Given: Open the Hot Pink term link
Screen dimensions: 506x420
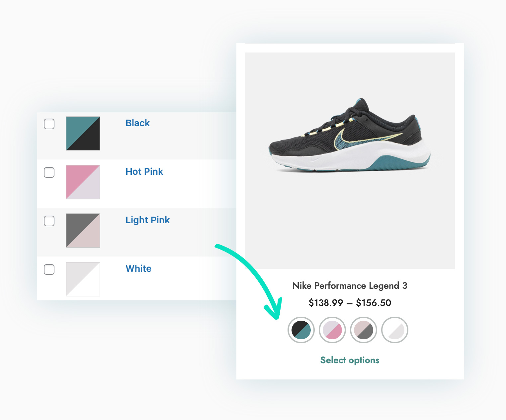Looking at the screenshot, I should 144,171.
